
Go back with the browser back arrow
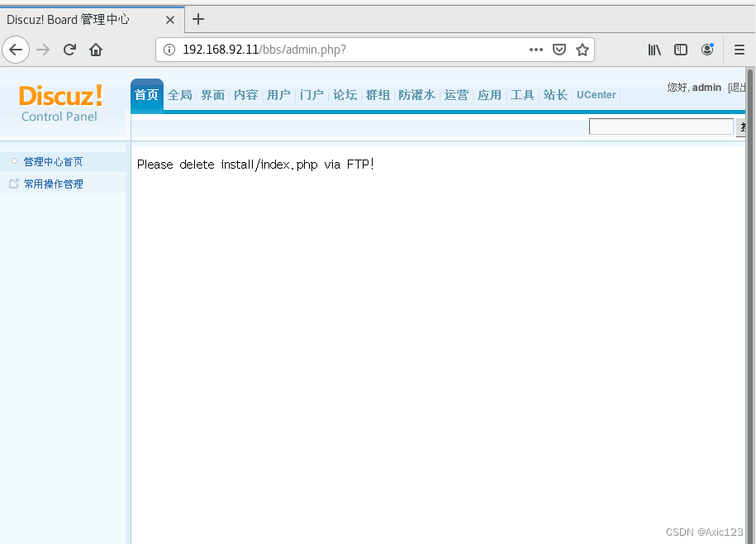point(16,50)
